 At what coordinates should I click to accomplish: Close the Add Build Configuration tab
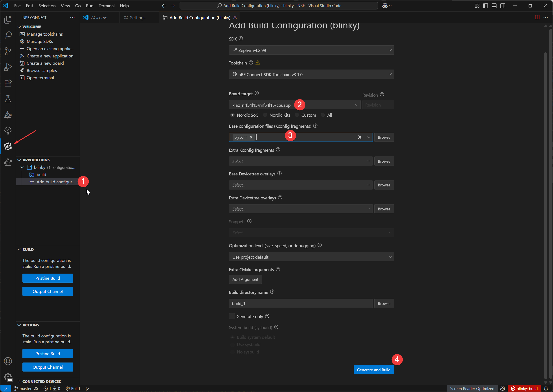[x=235, y=17]
